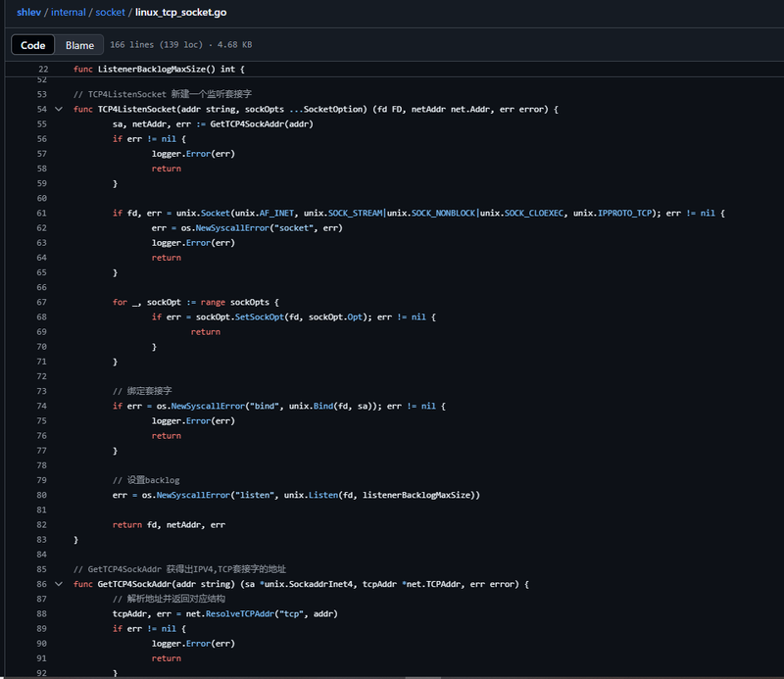Collapse the TCP4ListenSocket function chevron

(59, 109)
